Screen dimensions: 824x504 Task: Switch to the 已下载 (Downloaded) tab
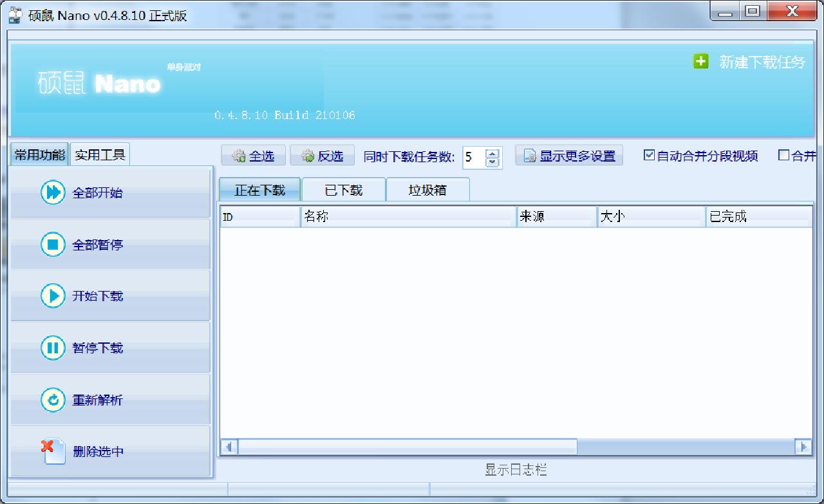[343, 189]
